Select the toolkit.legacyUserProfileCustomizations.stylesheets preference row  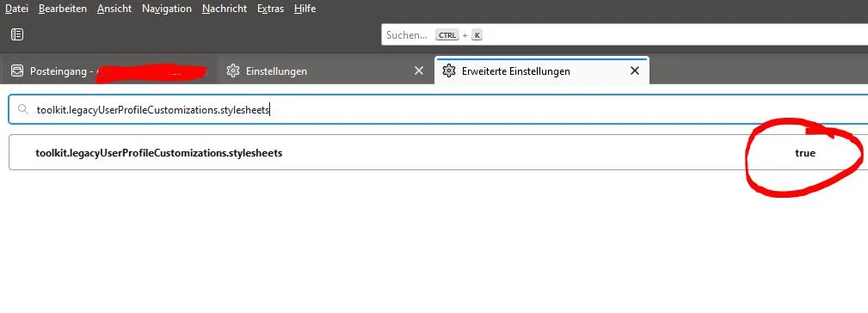click(x=438, y=152)
